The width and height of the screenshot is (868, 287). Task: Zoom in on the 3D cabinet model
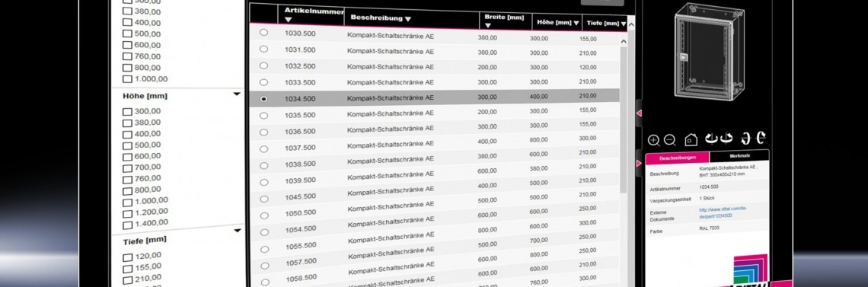[x=653, y=141]
